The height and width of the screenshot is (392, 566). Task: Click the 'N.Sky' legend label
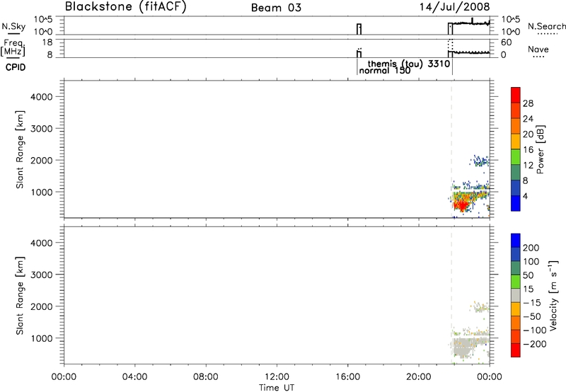13,27
